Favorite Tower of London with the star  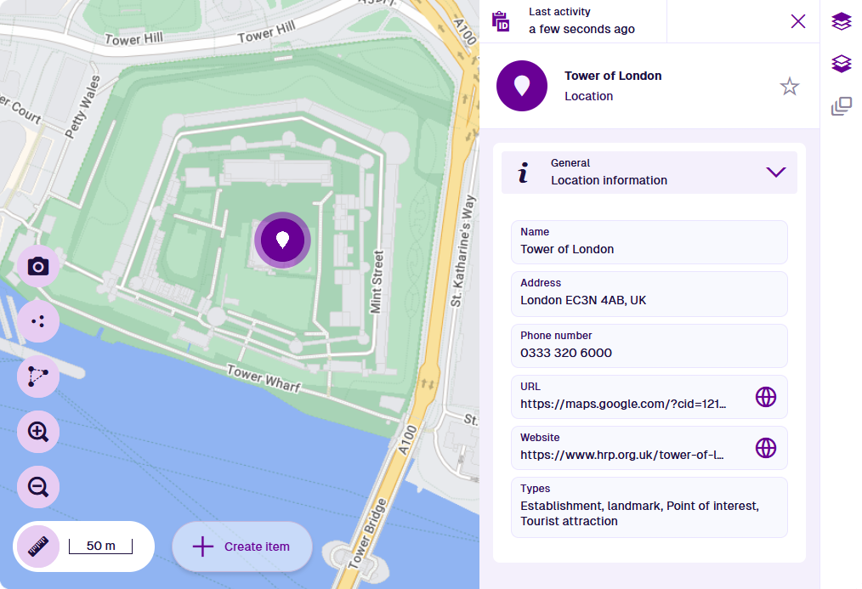click(x=789, y=86)
